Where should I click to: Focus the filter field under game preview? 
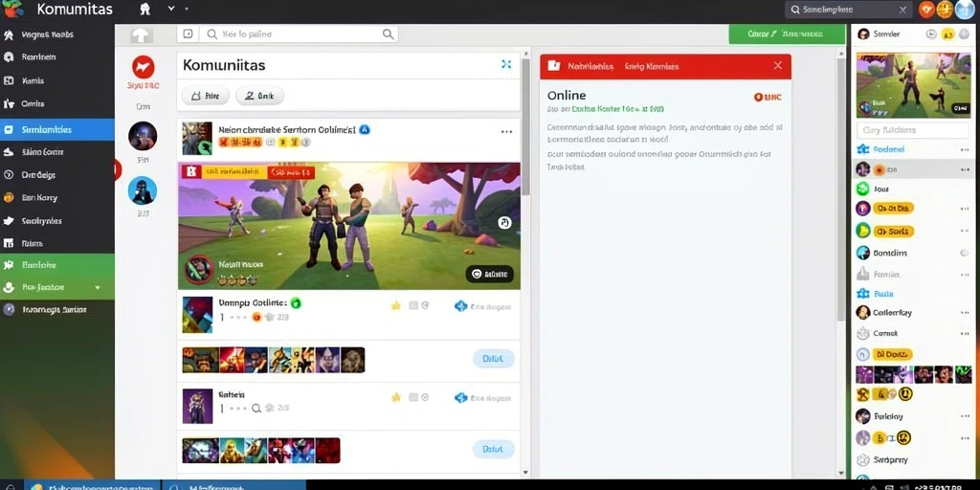click(x=912, y=130)
